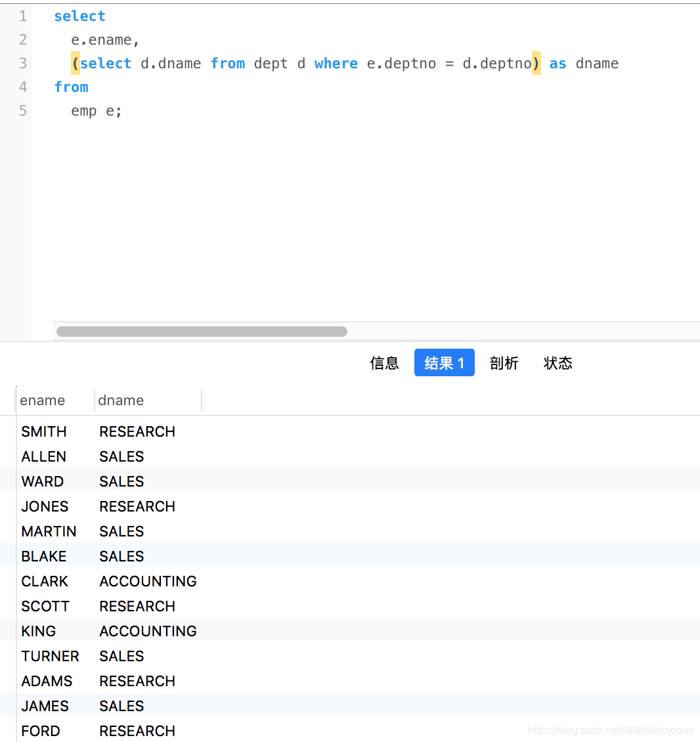
Task: Open the 状态 tab
Action: click(x=558, y=363)
